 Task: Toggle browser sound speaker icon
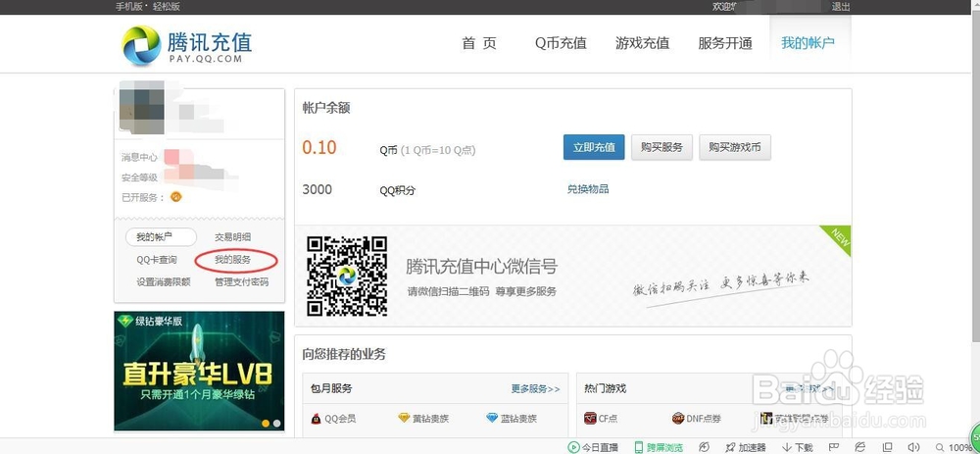(913, 447)
